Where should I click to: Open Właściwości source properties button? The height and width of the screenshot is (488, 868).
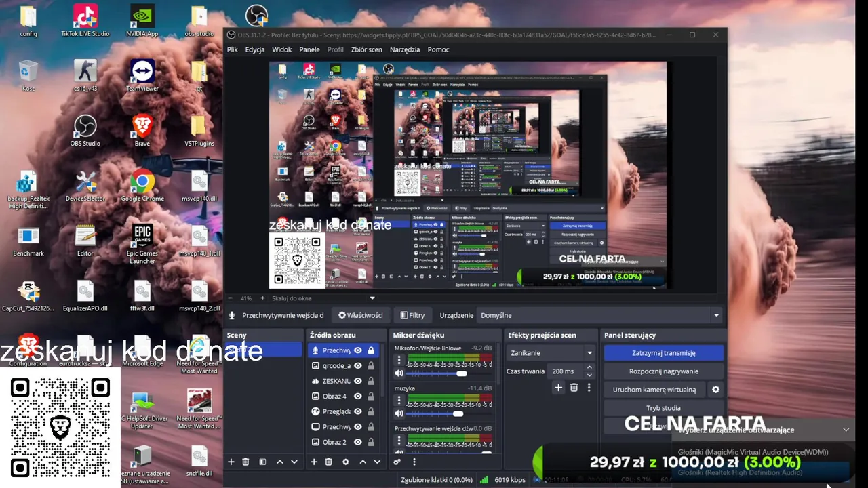click(361, 315)
